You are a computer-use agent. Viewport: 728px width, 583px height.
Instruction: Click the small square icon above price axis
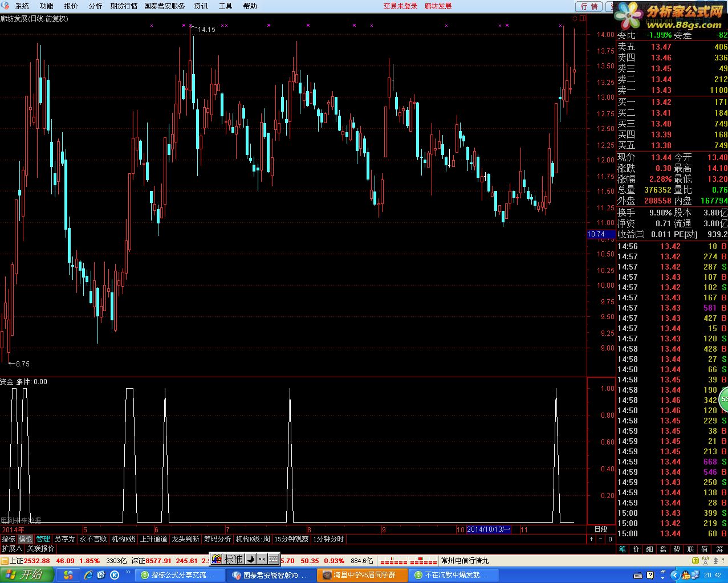pos(583,18)
